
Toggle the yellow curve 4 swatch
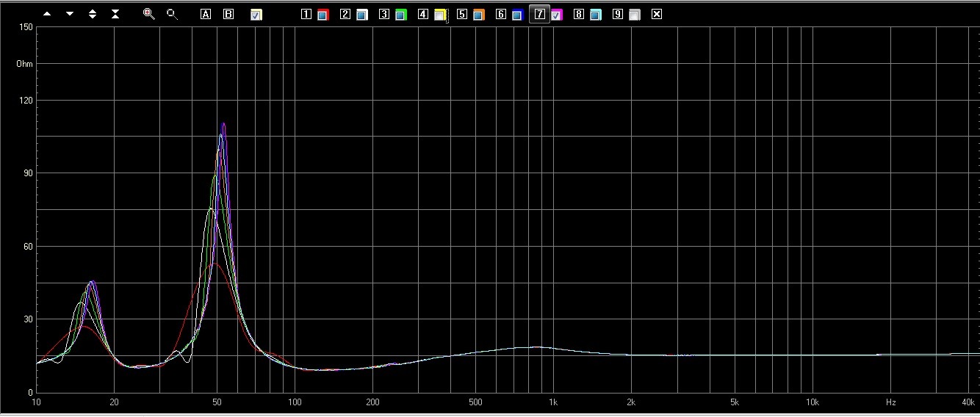pyautogui.click(x=440, y=15)
